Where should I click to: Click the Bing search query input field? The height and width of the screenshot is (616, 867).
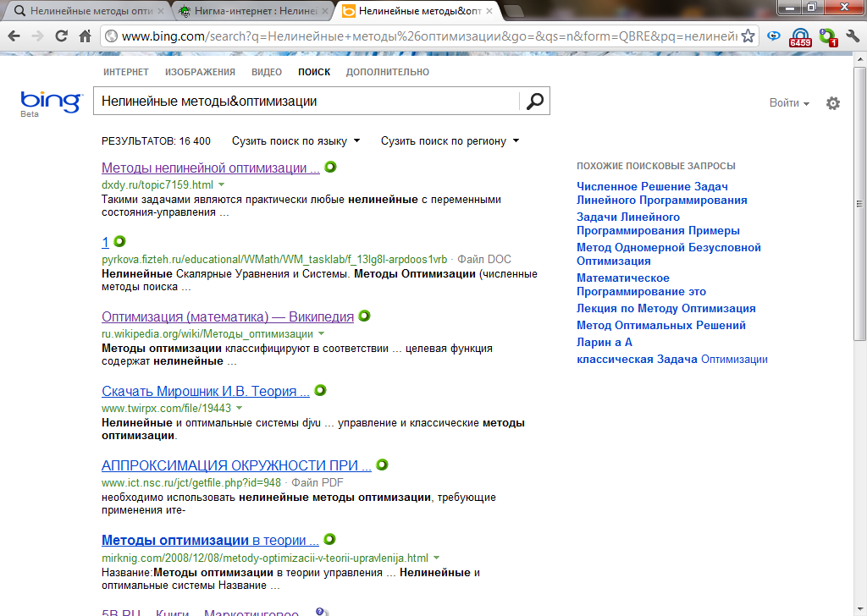coord(306,101)
